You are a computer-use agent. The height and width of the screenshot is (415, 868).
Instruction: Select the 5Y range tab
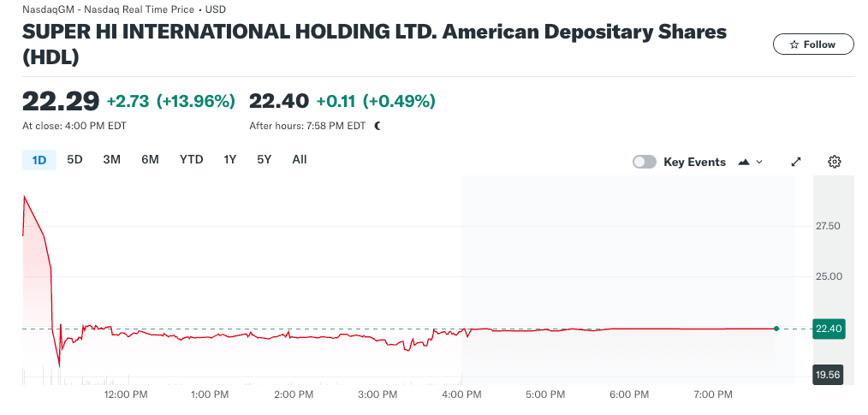(x=264, y=159)
